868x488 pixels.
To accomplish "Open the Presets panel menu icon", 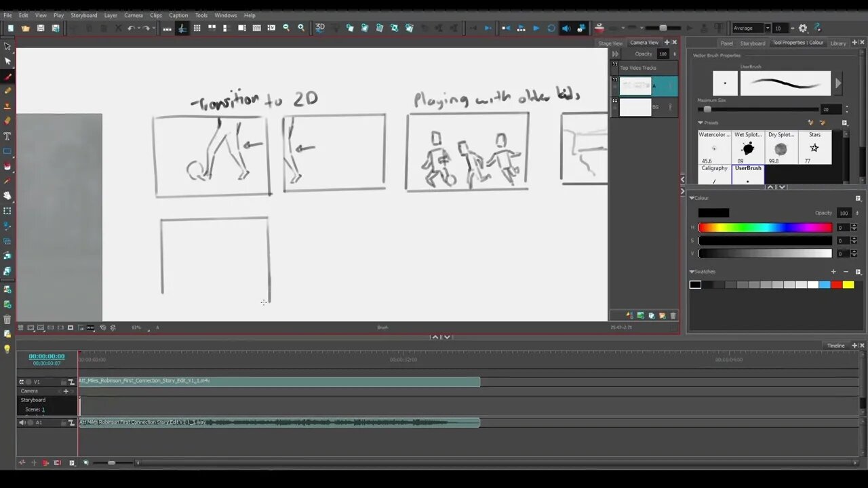I will click(844, 123).
